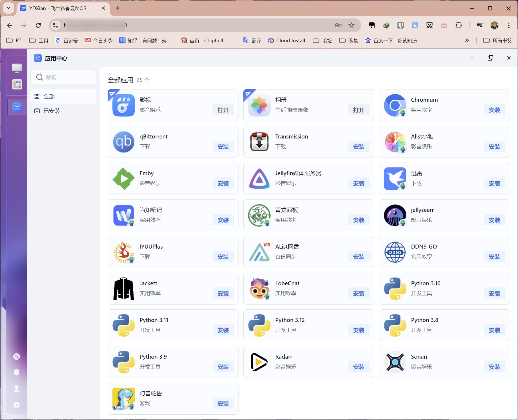Open the Cloud Install bookmark
Viewport: 518px width, 420px height.
click(x=286, y=40)
